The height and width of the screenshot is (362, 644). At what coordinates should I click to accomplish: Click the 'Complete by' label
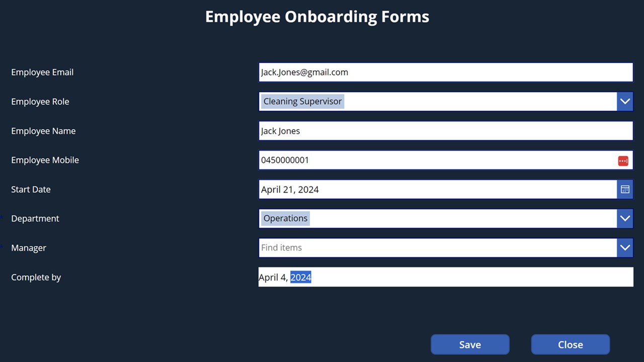(36, 277)
